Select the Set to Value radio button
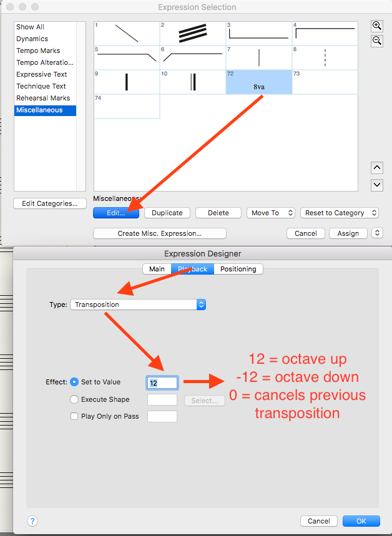Viewport: 392px width, 536px height. click(75, 382)
